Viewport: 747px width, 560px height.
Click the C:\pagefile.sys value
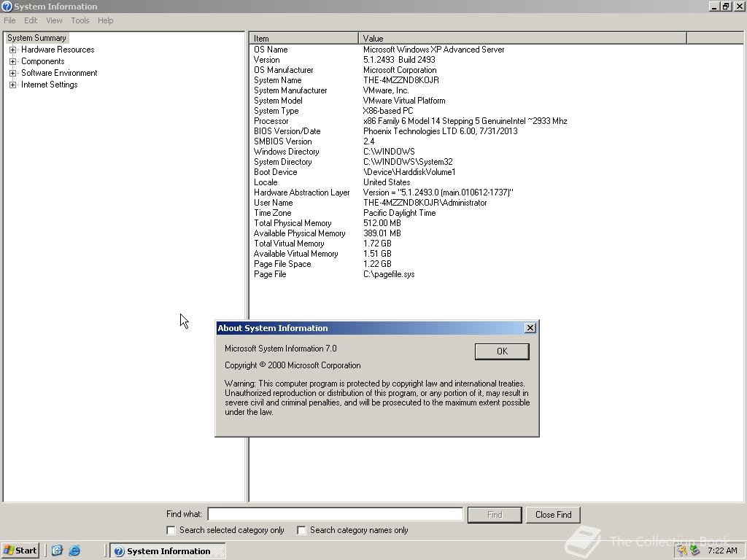[389, 274]
